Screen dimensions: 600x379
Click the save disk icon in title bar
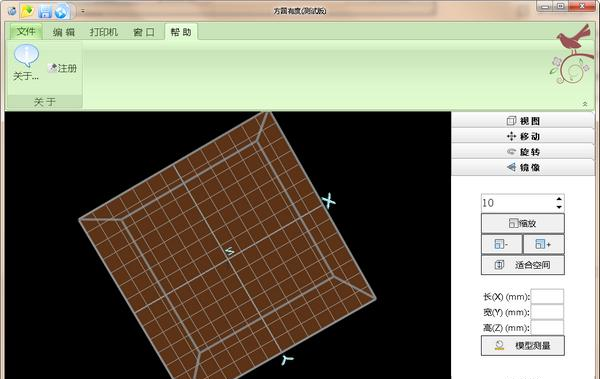pyautogui.click(x=45, y=11)
